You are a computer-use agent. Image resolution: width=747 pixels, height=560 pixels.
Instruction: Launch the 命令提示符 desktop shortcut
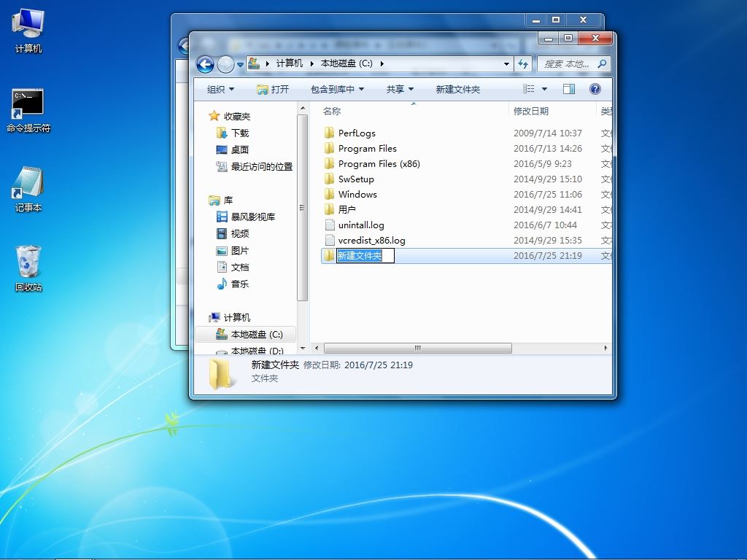pos(28,111)
